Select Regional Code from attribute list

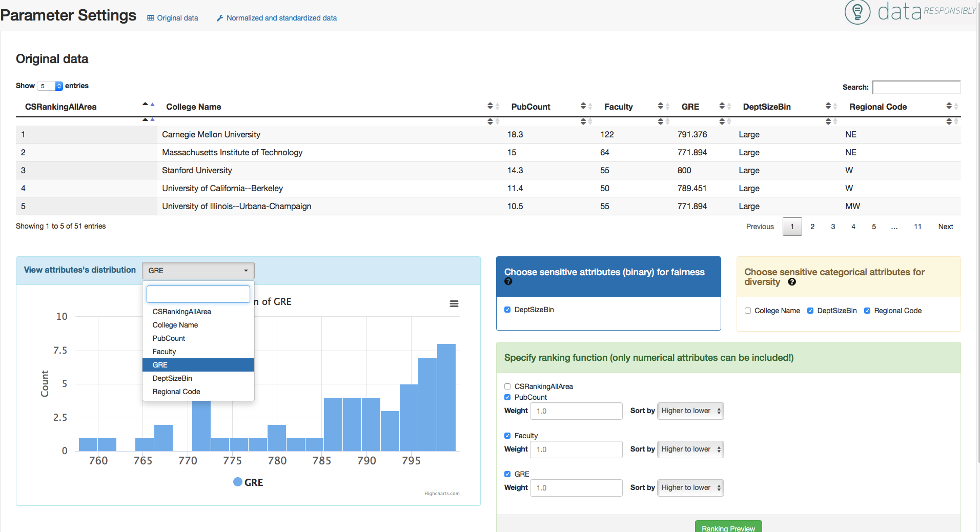198,392
